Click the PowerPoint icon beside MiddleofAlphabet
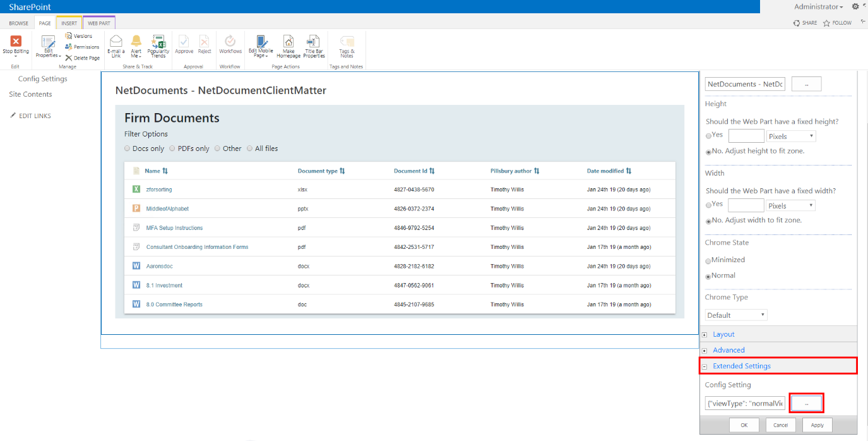Screen dimensions: 868x441 [x=136, y=208]
